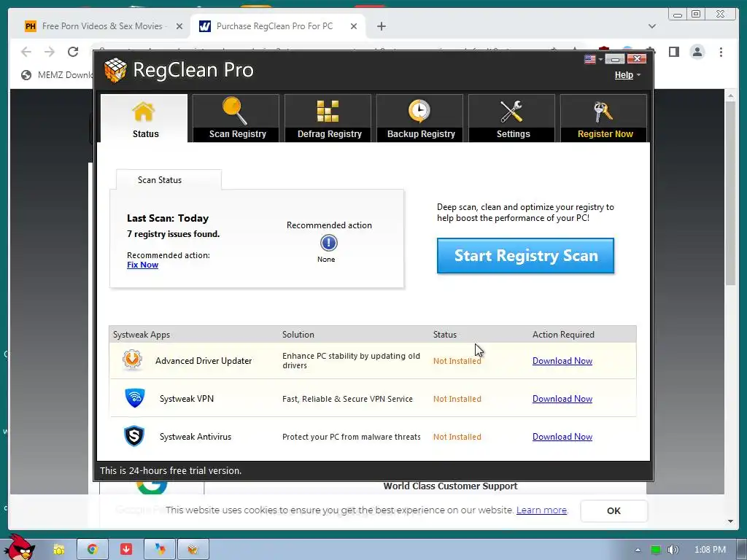The image size is (747, 560).
Task: Switch to the Defrag Registry tab label
Action: pyautogui.click(x=330, y=134)
